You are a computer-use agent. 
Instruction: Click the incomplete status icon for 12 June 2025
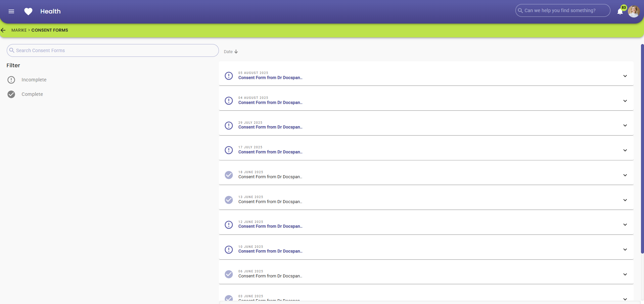click(x=229, y=225)
